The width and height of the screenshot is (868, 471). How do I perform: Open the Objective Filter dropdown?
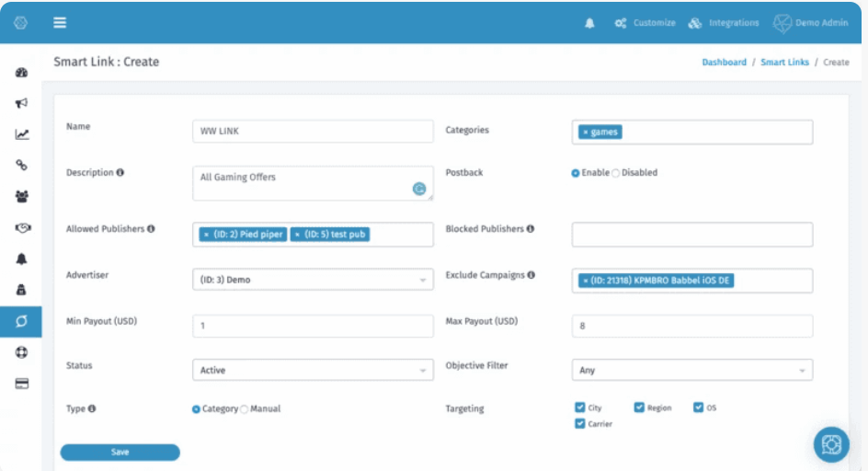click(691, 370)
